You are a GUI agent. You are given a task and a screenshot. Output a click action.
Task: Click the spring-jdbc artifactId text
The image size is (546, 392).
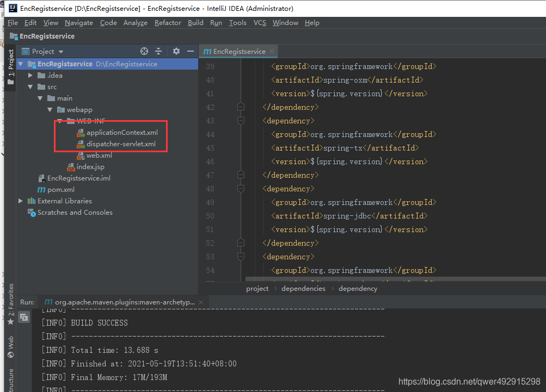pos(347,216)
